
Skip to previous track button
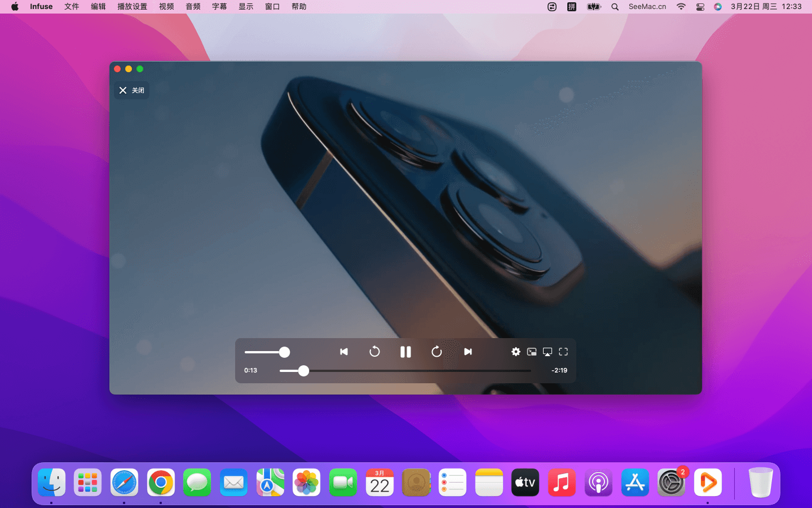344,352
